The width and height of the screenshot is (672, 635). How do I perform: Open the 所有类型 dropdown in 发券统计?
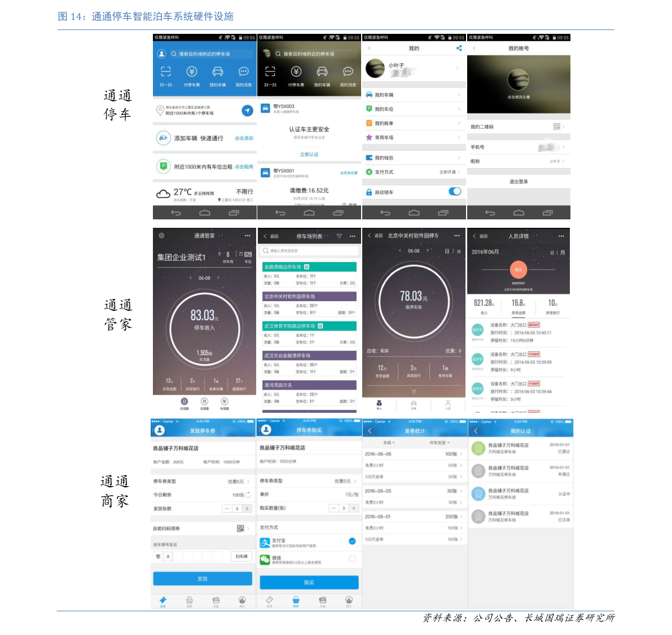tap(440, 443)
